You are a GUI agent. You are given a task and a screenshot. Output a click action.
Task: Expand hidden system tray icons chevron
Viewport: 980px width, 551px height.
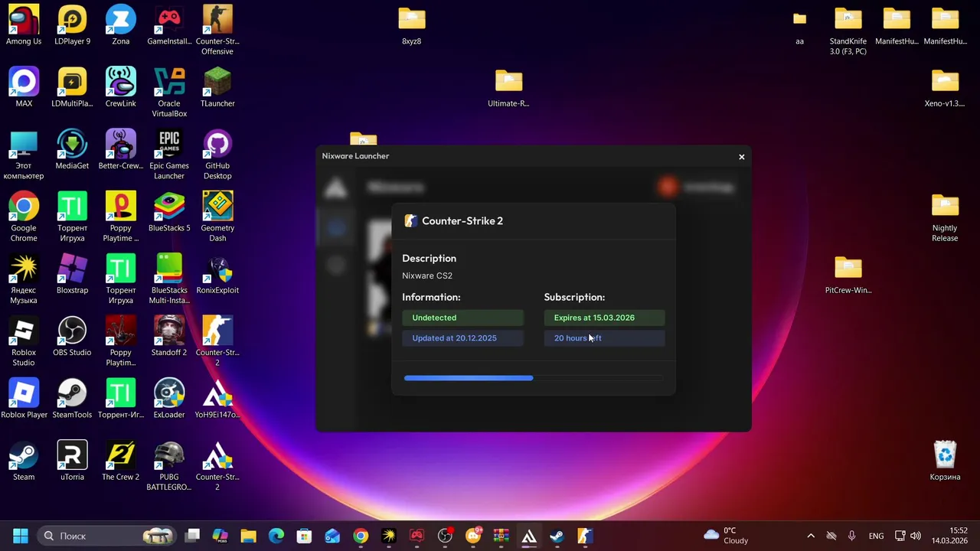pos(811,536)
